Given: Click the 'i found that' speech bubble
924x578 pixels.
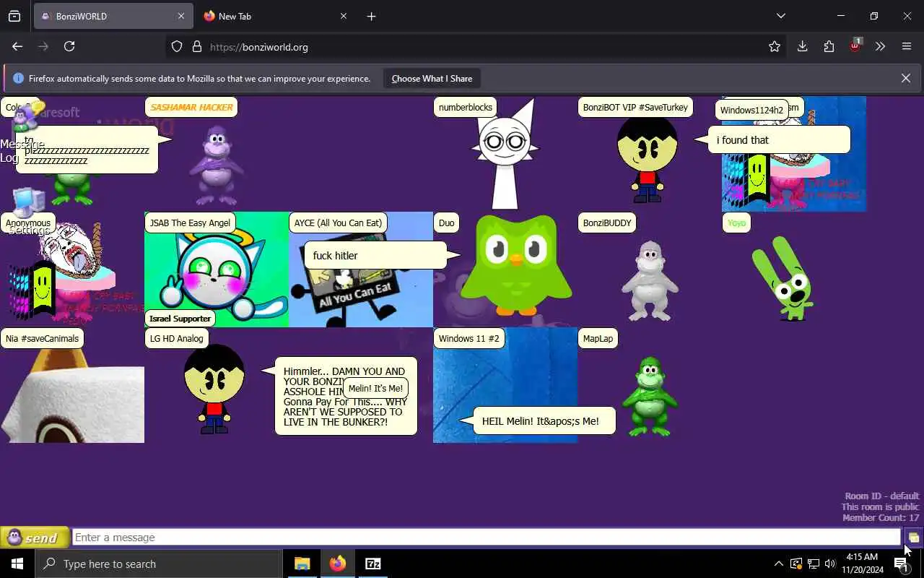Looking at the screenshot, I should (779, 140).
